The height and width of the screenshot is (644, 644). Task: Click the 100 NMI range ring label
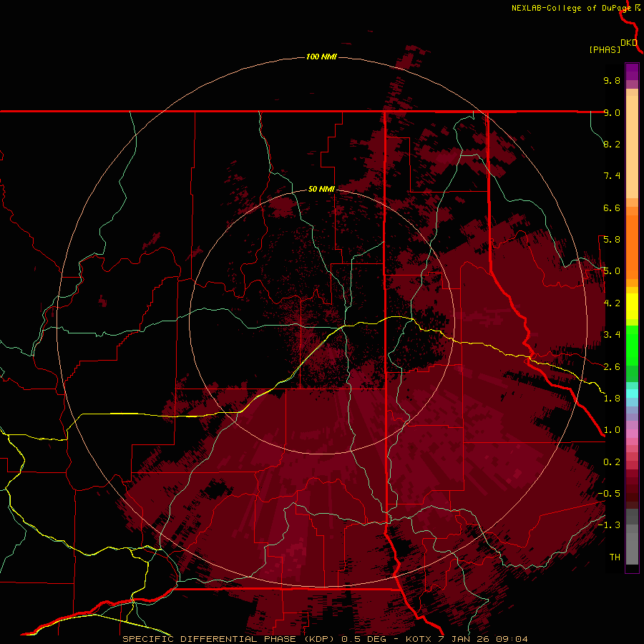coord(321,57)
